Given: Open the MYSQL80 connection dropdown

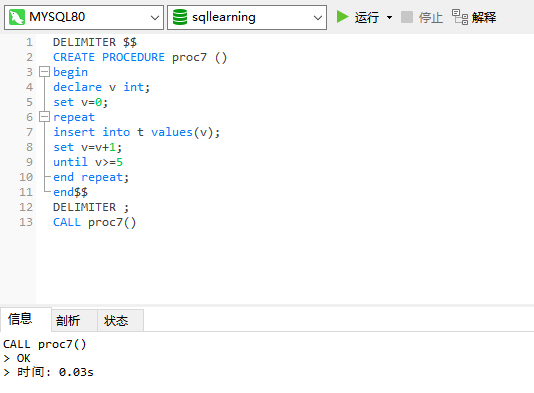Looking at the screenshot, I should point(155,17).
